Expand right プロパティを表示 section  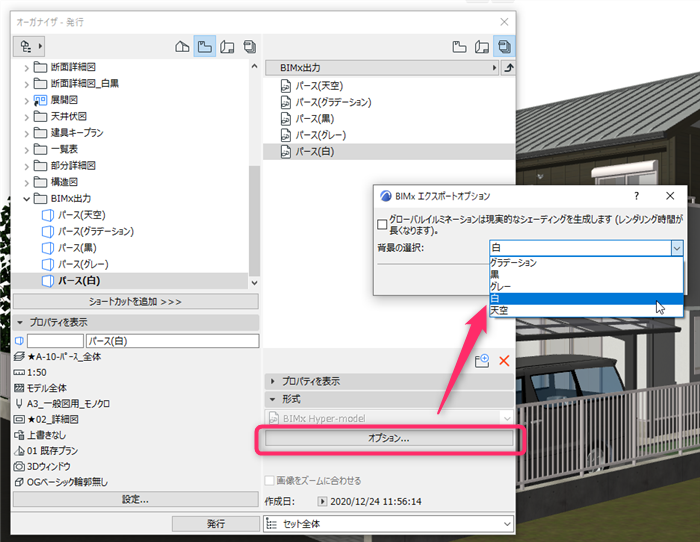click(x=273, y=381)
